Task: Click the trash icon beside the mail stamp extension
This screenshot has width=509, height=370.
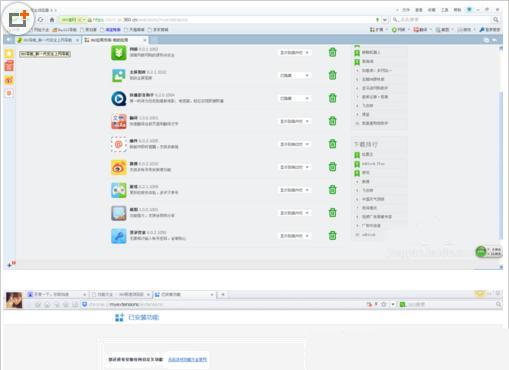Action: pos(332,144)
